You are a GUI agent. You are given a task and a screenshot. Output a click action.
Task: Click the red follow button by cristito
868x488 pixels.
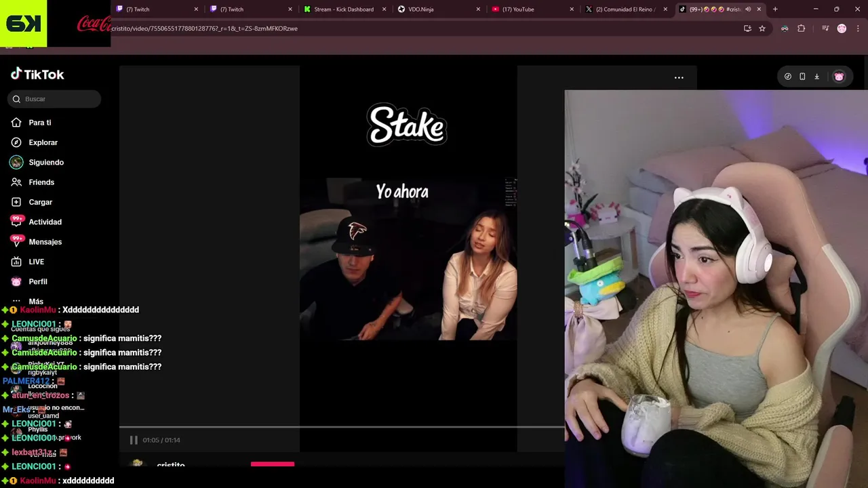click(273, 465)
